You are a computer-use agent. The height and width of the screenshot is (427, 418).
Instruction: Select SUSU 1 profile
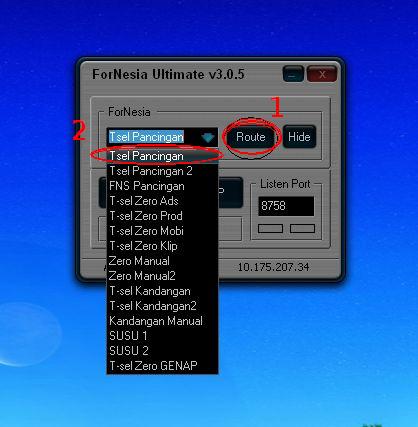(x=162, y=336)
